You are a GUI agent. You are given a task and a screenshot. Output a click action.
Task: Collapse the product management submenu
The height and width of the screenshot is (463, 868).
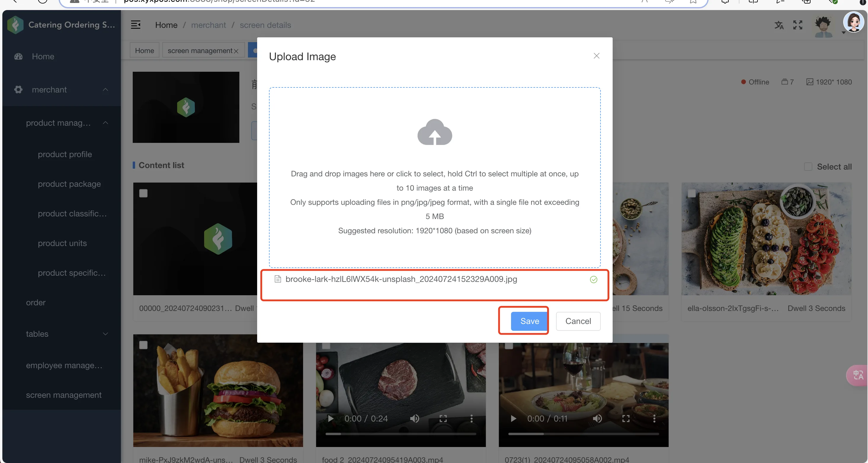click(x=105, y=123)
